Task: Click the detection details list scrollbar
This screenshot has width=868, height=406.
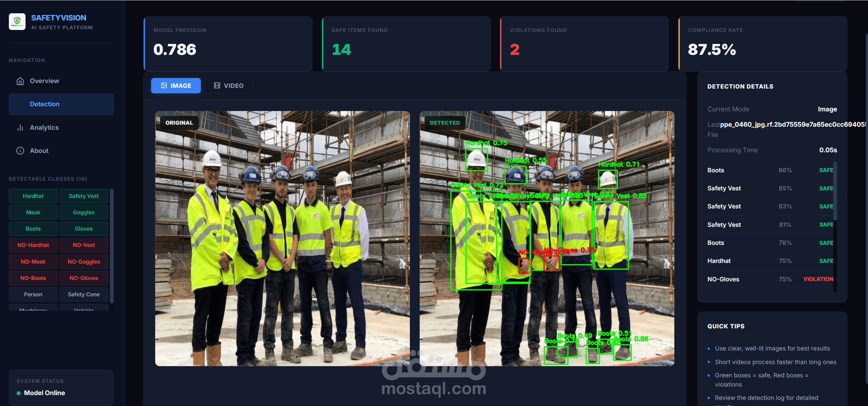Action: click(x=835, y=191)
